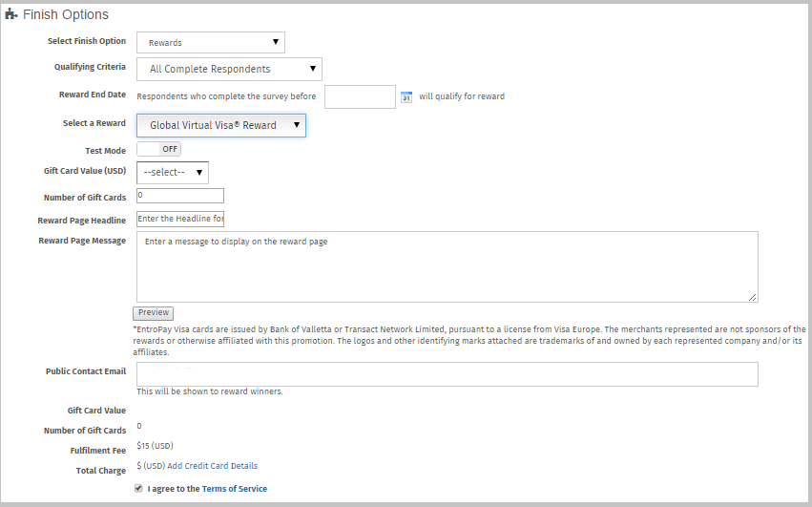Click inside the Reward Page Message textarea
This screenshot has width=812, height=507.
[x=447, y=267]
